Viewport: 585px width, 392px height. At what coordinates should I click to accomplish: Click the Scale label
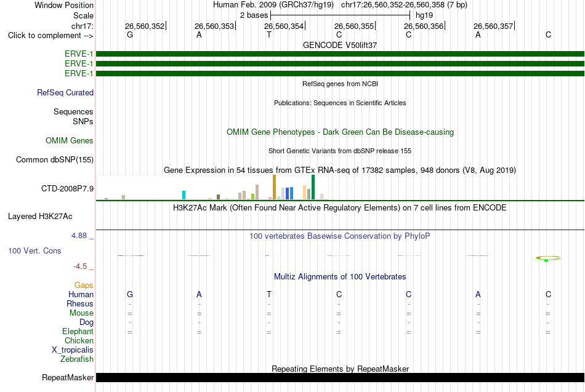click(x=84, y=15)
